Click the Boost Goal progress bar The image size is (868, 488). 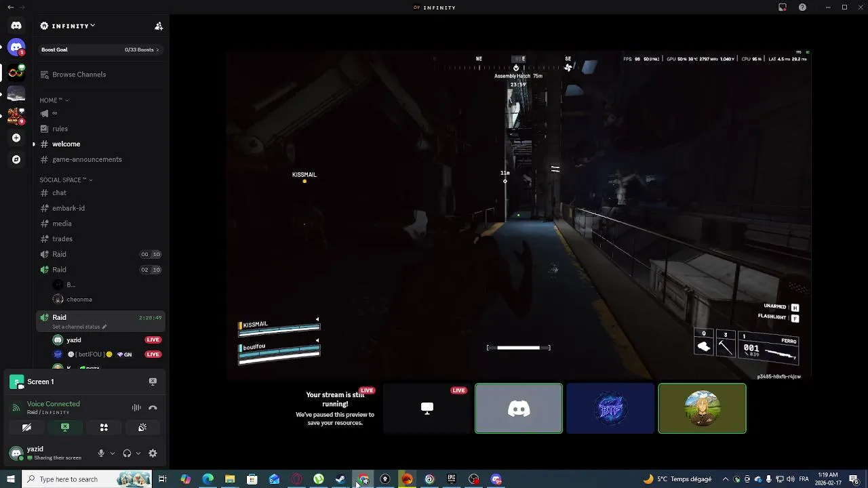tap(102, 49)
